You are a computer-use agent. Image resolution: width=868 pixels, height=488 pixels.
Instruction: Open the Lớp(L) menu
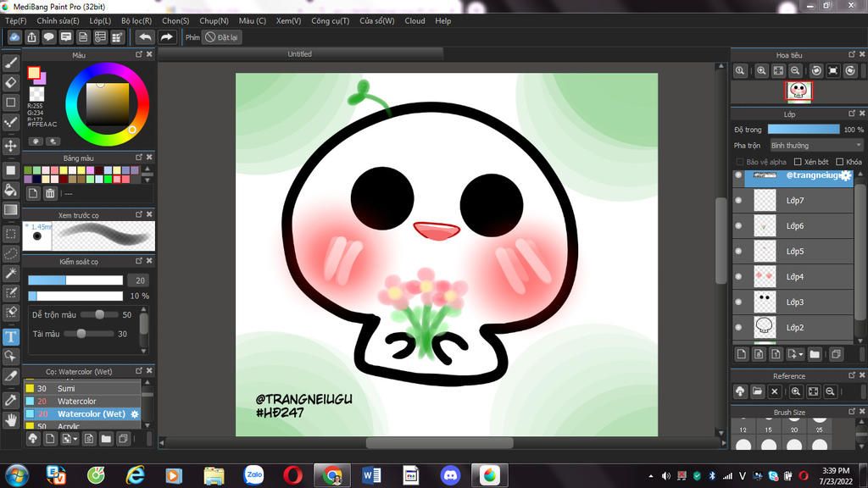(100, 21)
